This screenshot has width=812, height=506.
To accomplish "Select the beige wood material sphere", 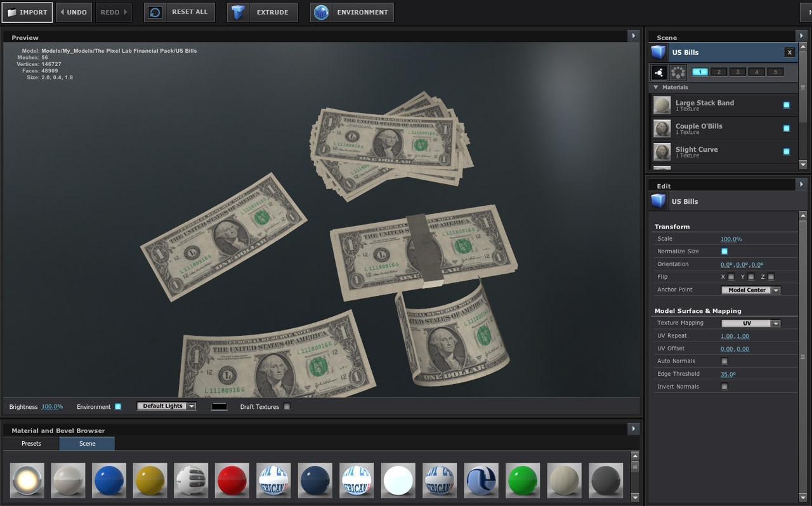I will coord(564,480).
